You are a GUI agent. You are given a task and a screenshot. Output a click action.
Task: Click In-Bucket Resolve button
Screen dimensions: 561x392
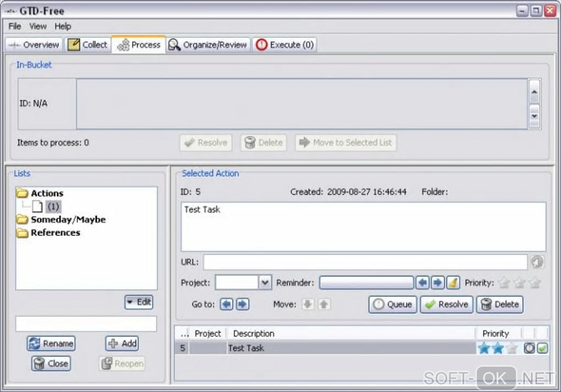pyautogui.click(x=206, y=143)
